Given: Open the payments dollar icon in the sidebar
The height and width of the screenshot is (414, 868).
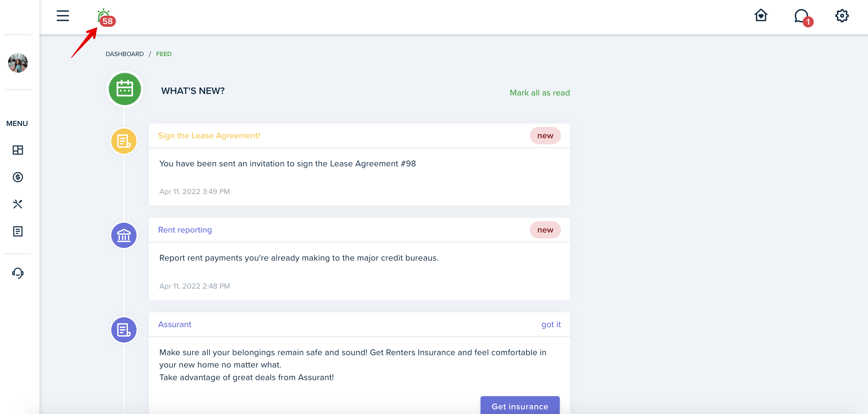Looking at the screenshot, I should click(18, 177).
